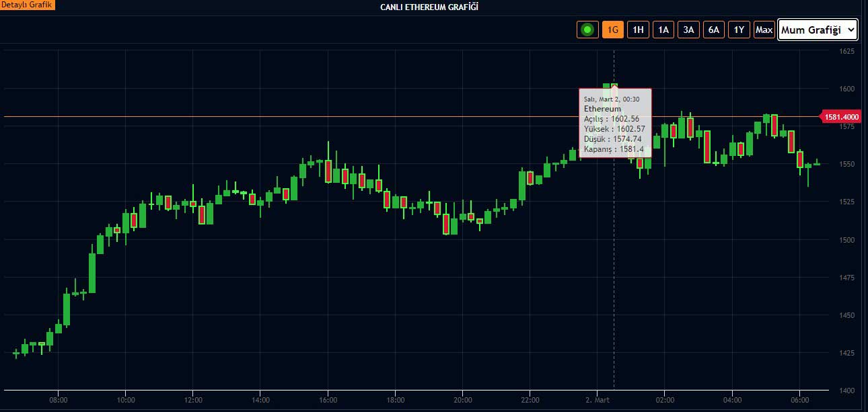Open the Detaylı Grafik link

point(28,5)
